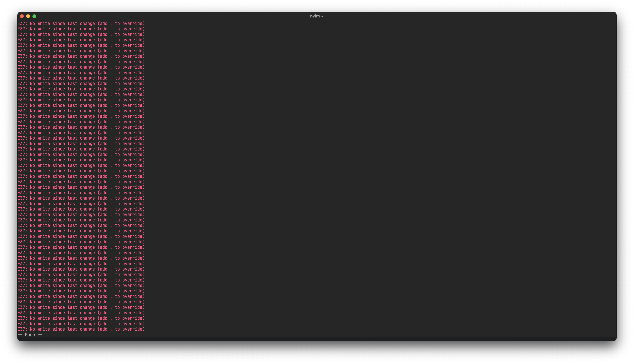This screenshot has height=364, width=634.
Task: Click "No" in the second error line from top
Action: tap(32, 29)
